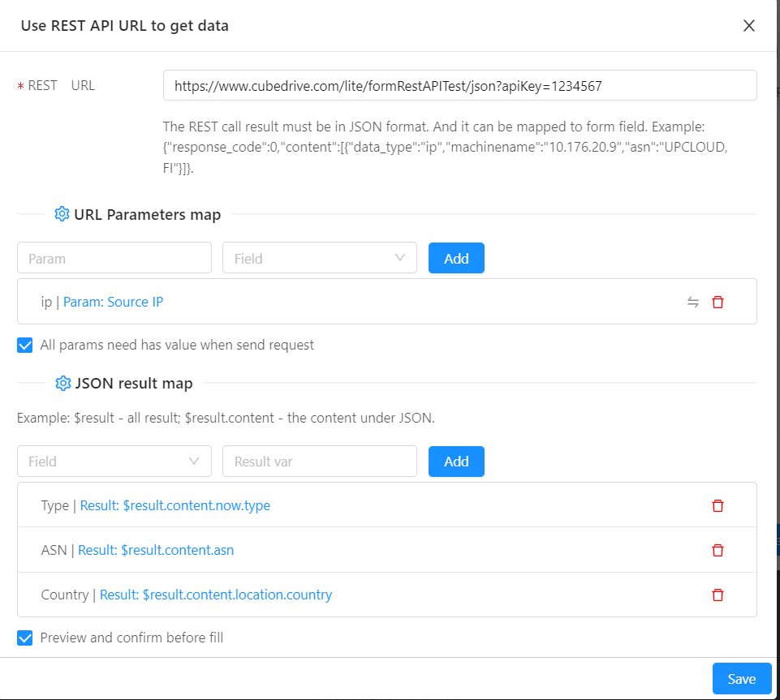Click the swap icon on ip parameter row
The width and height of the screenshot is (780, 700).
coord(693,302)
